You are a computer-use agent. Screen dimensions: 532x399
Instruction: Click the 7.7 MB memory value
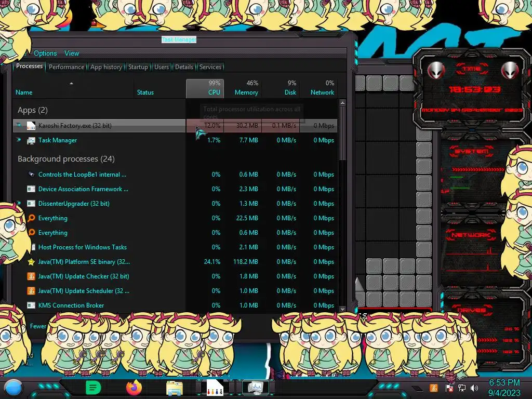click(248, 140)
